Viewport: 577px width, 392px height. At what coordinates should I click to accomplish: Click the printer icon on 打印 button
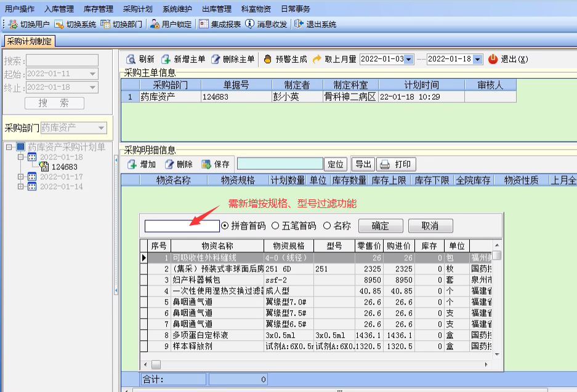tap(385, 164)
